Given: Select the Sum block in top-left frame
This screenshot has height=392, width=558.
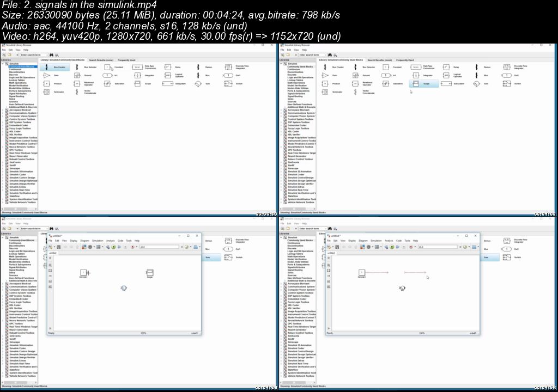Looking at the screenshot, I should [x=202, y=84].
